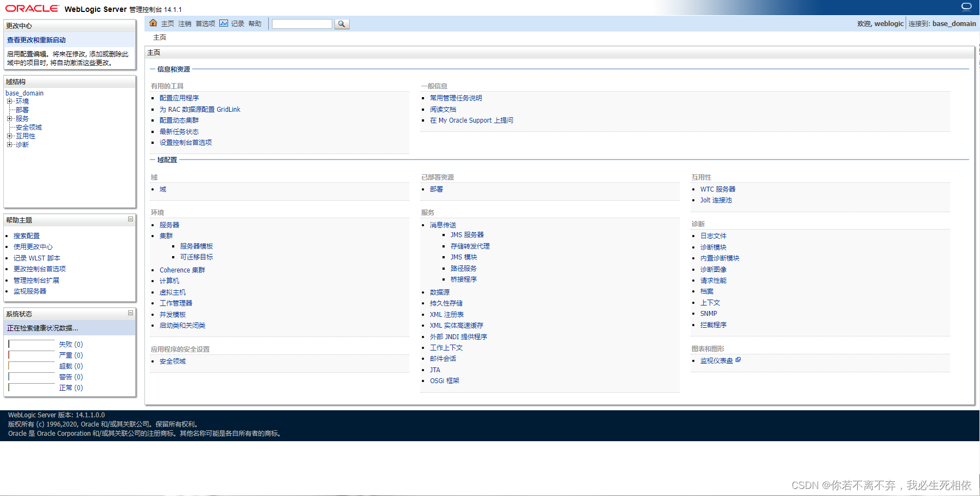Click the Oracle ring icon at top right
Image resolution: width=980 pixels, height=496 pixels.
[966, 7]
